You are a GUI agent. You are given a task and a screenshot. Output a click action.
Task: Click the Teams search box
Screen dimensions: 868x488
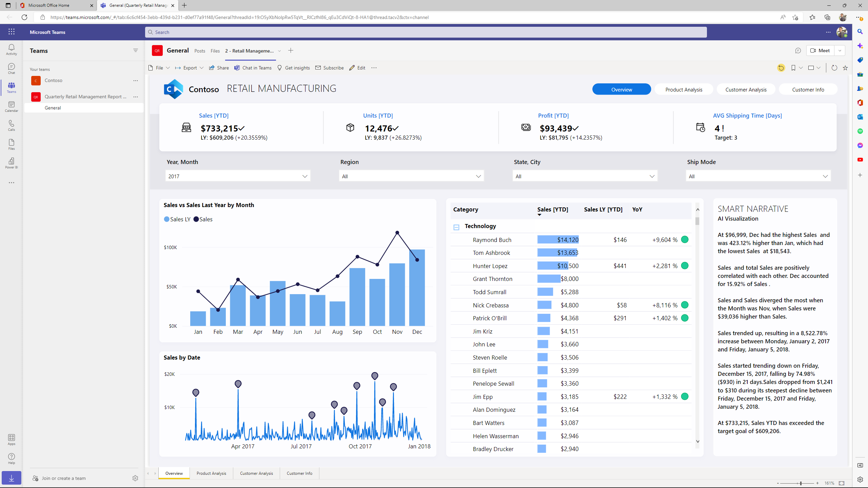coord(426,32)
